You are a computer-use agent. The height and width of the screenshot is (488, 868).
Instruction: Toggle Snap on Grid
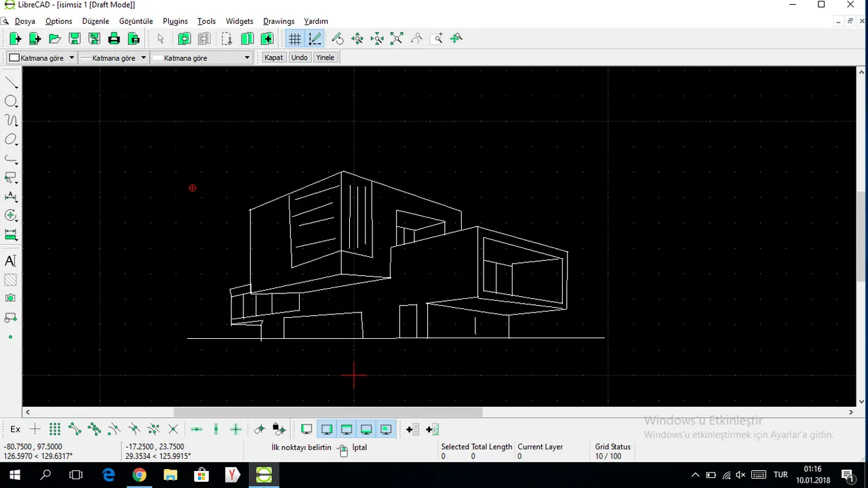click(55, 429)
